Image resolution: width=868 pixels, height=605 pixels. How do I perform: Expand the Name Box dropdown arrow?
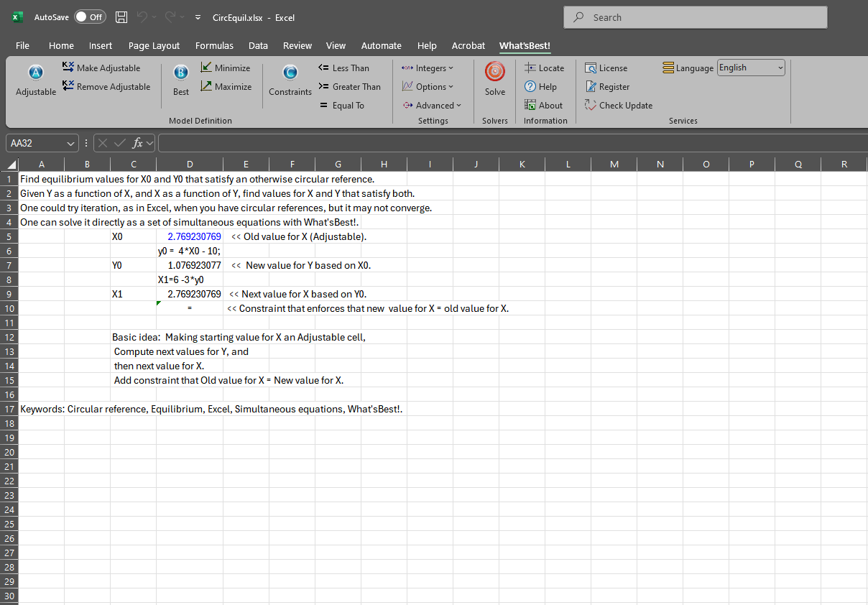point(70,143)
